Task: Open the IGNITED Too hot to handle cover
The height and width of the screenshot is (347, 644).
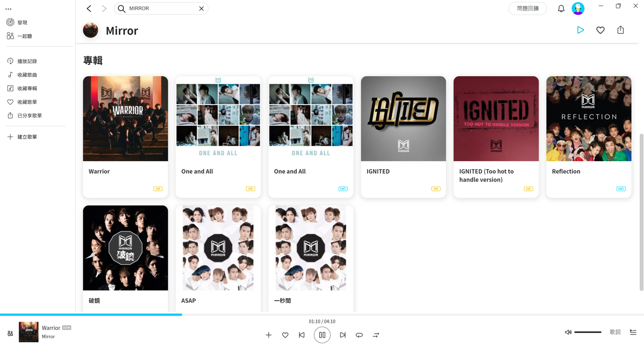Action: (496, 119)
